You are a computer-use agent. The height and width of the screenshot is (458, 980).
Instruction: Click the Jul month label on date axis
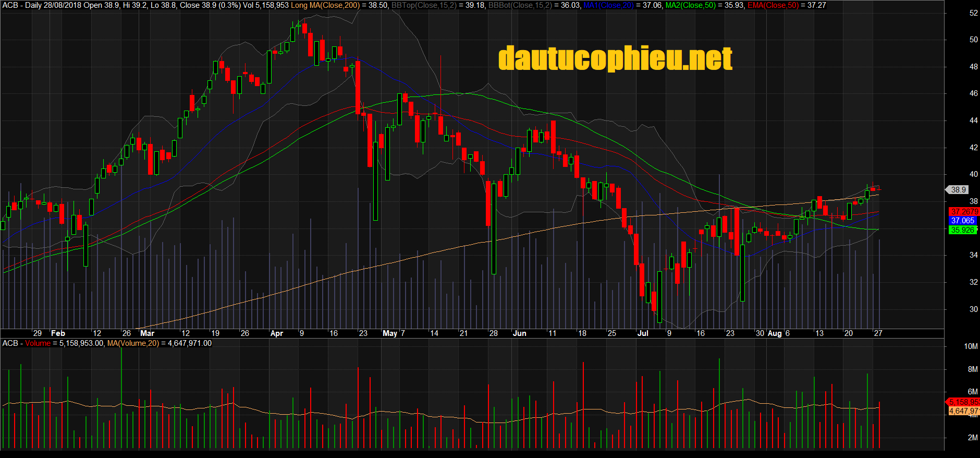coord(643,333)
